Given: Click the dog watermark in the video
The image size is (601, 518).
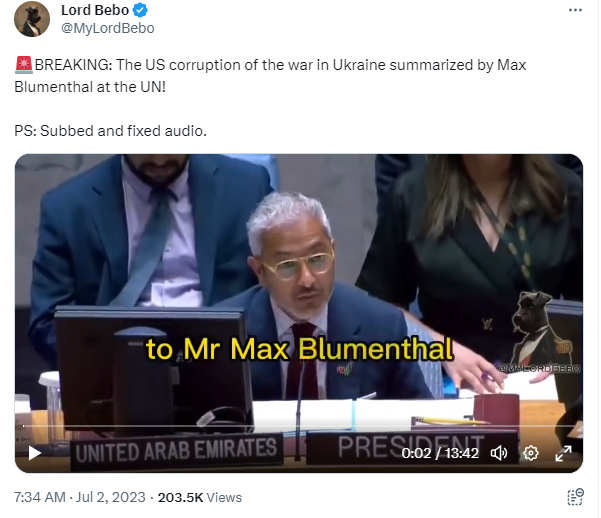Looking at the screenshot, I should click(540, 330).
